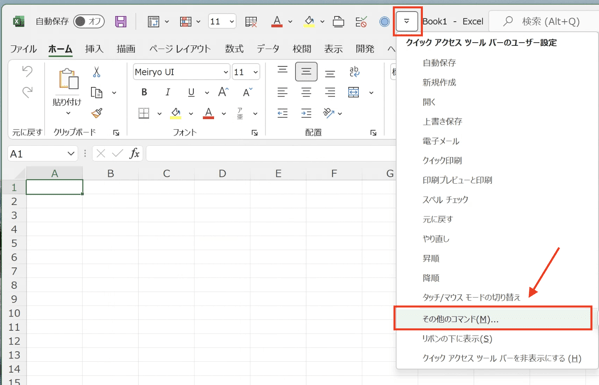Screen dimensions: 599x385
Task: Select column header C
Action: point(166,173)
